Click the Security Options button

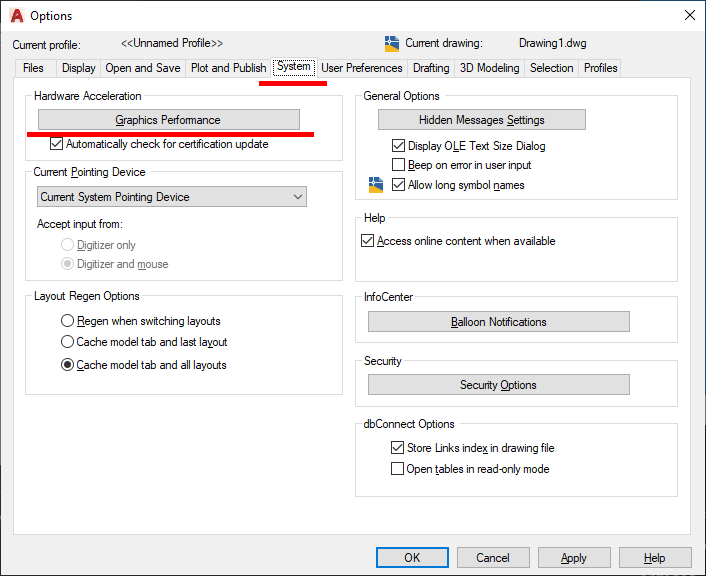click(x=498, y=385)
